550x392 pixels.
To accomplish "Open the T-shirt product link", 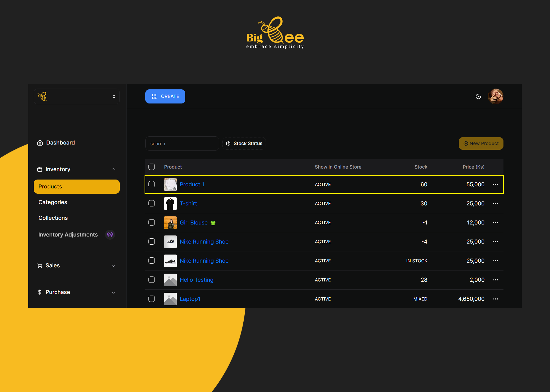I will (x=188, y=204).
